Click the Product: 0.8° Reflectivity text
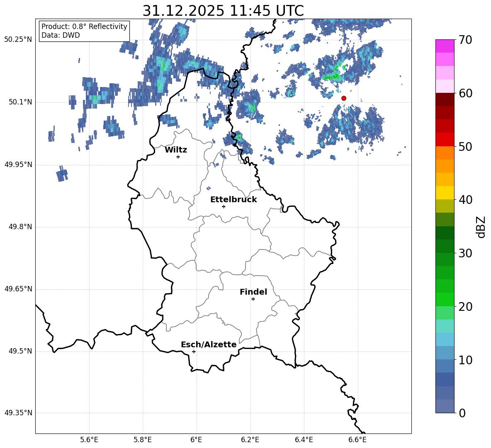Image resolution: width=491 pixels, height=448 pixels. tap(84, 26)
